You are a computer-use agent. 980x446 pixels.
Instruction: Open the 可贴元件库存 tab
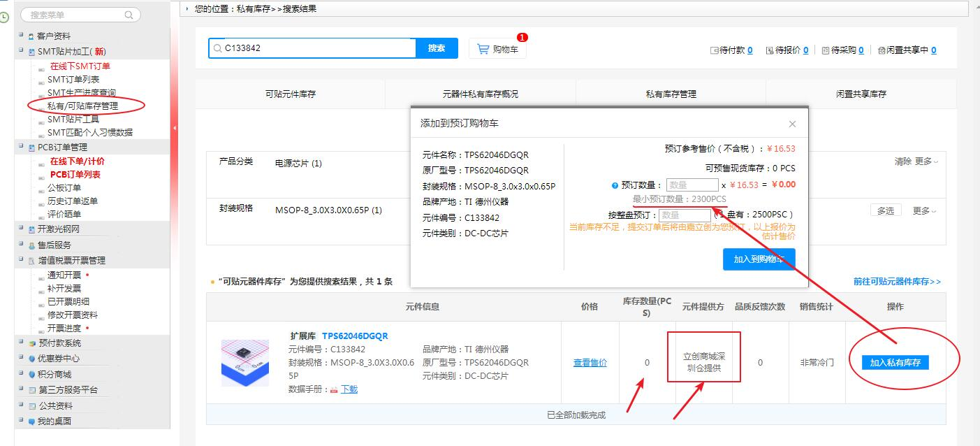(290, 94)
